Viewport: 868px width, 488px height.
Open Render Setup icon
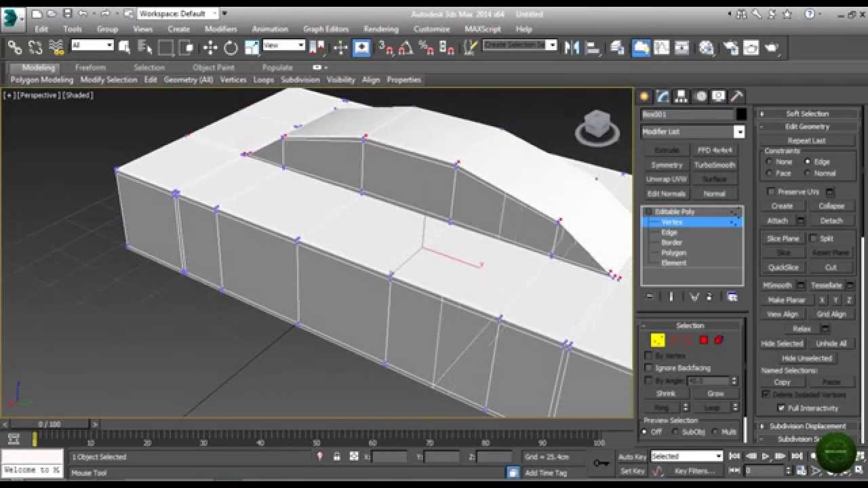730,47
